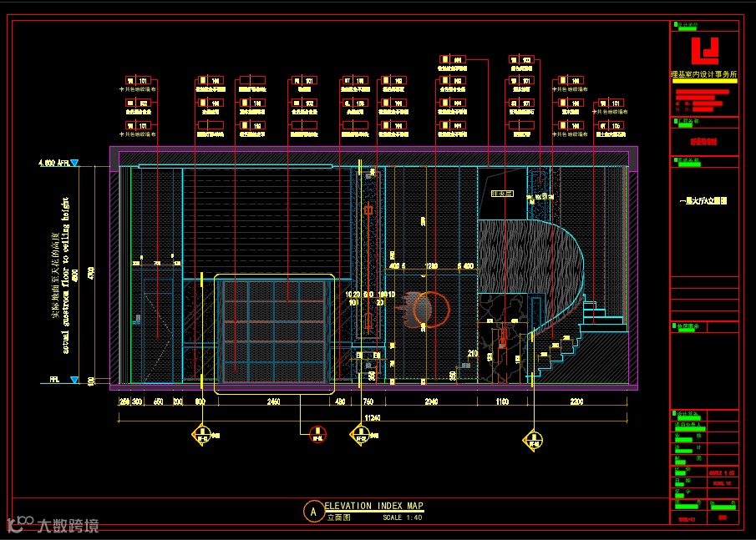Select the 'ELEVATION INDEX MAP' title text
The width and height of the screenshot is (756, 540).
point(374,506)
